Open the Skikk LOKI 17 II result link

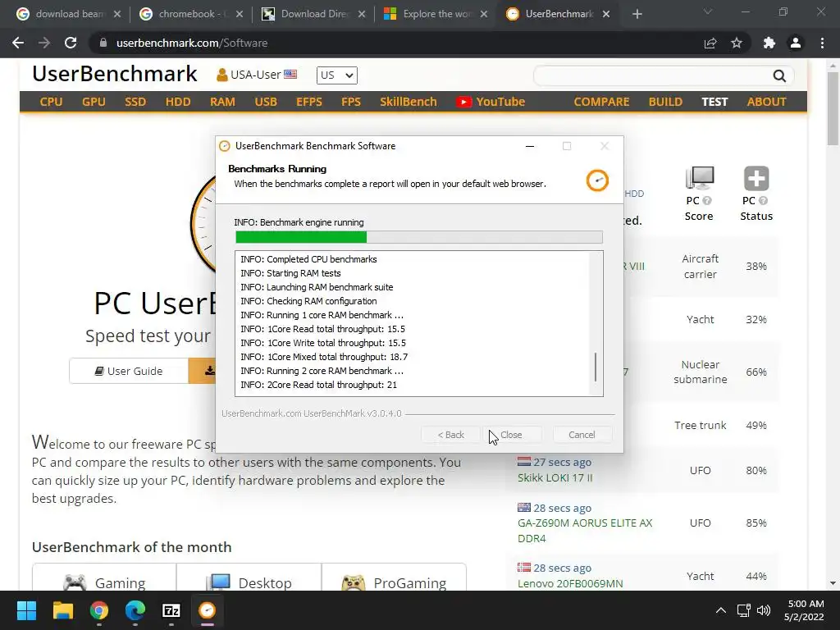click(555, 477)
